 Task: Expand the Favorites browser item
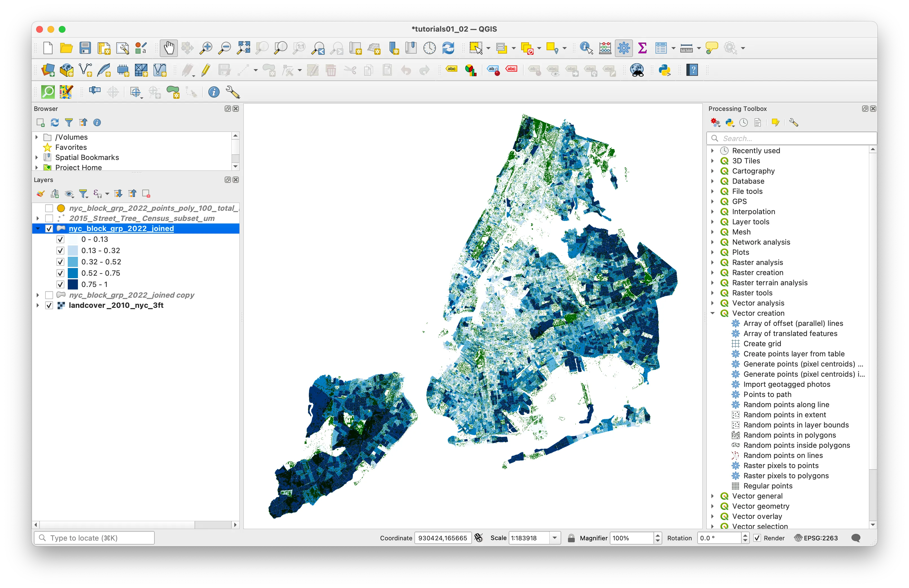38,147
